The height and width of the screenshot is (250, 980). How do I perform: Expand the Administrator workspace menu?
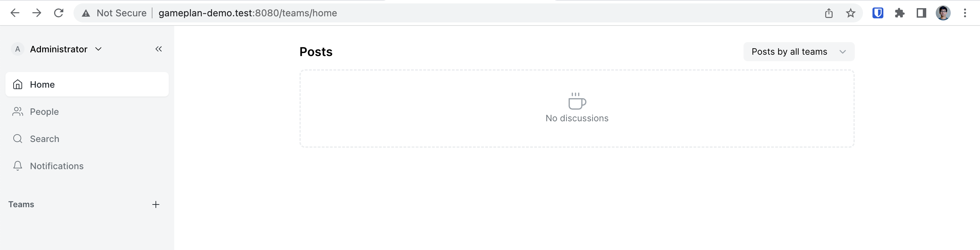point(98,49)
